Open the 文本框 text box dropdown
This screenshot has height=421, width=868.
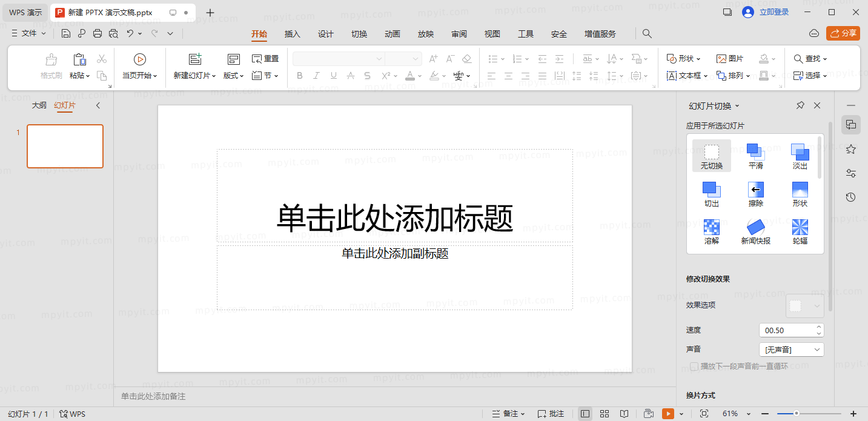pos(687,76)
